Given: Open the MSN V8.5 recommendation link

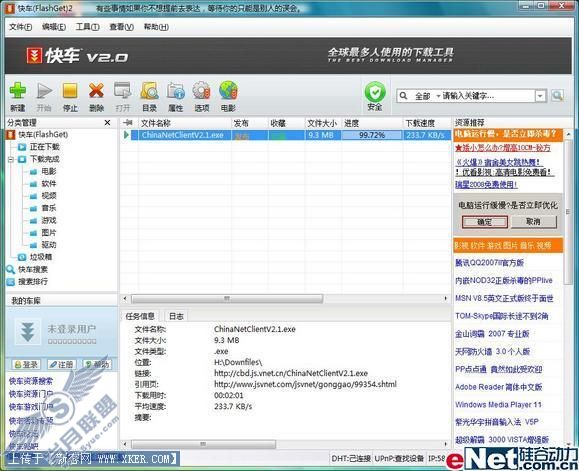Looking at the screenshot, I should [504, 298].
